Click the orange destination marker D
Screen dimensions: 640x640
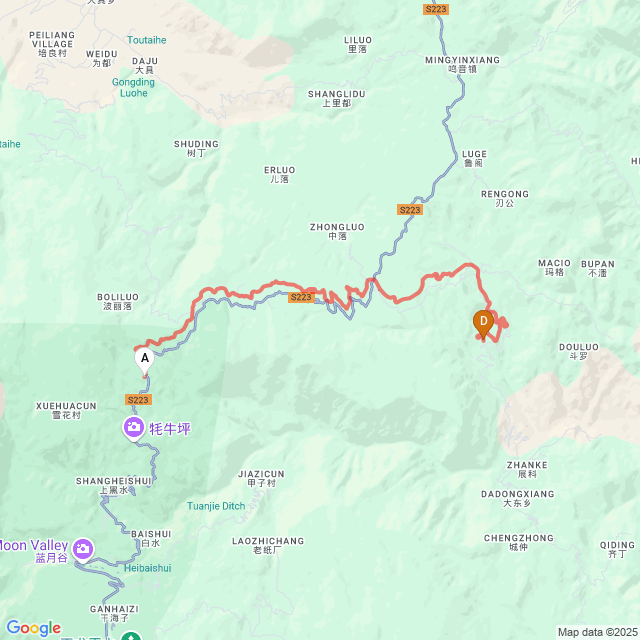click(x=483, y=324)
